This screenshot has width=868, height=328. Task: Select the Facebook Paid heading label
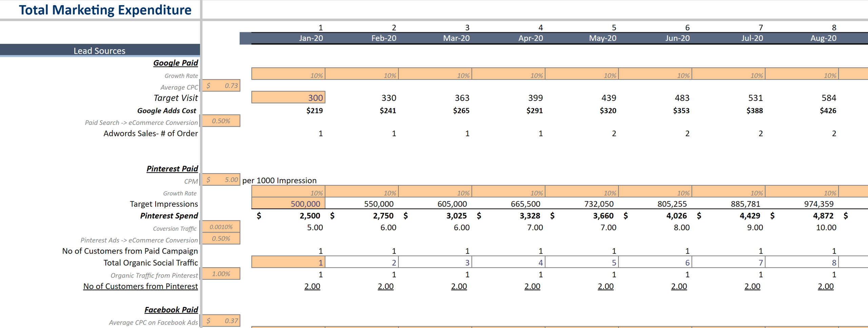click(171, 310)
